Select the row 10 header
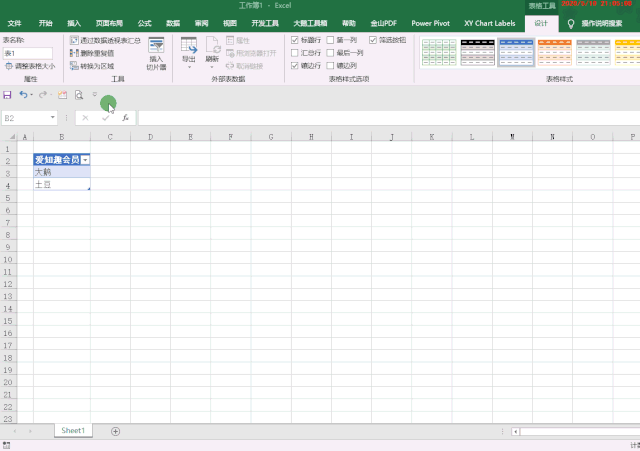This screenshot has width=640, height=451. pos(8,260)
